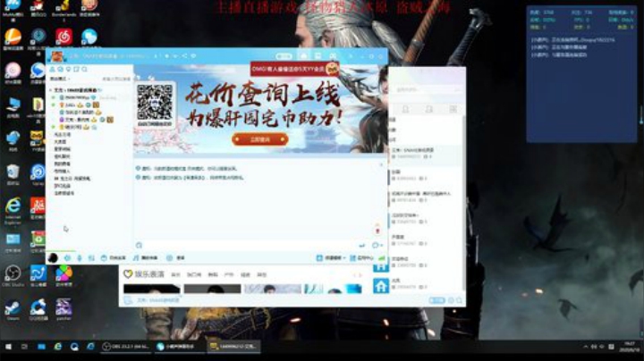The height and width of the screenshot is (361, 644).
Task: Select highlighted channel in right panel list
Action: (x=425, y=154)
